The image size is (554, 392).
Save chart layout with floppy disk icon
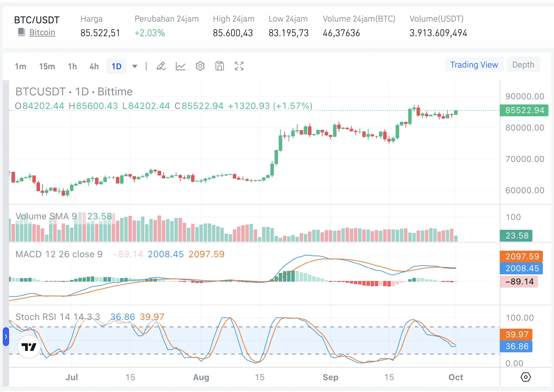(x=220, y=66)
